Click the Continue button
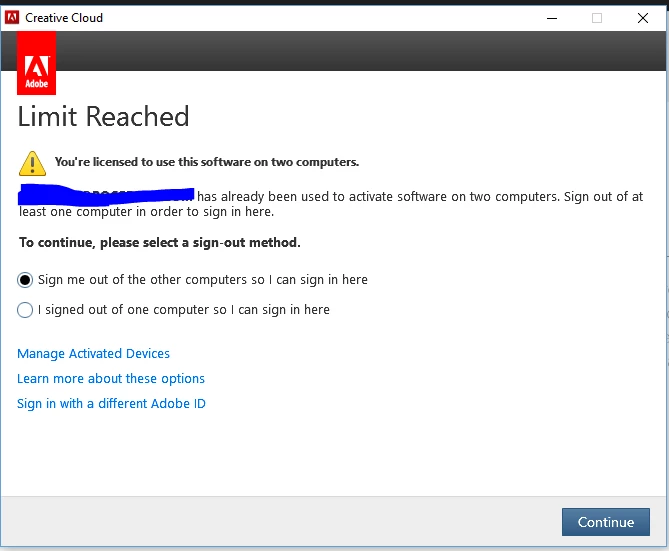 pyautogui.click(x=606, y=522)
